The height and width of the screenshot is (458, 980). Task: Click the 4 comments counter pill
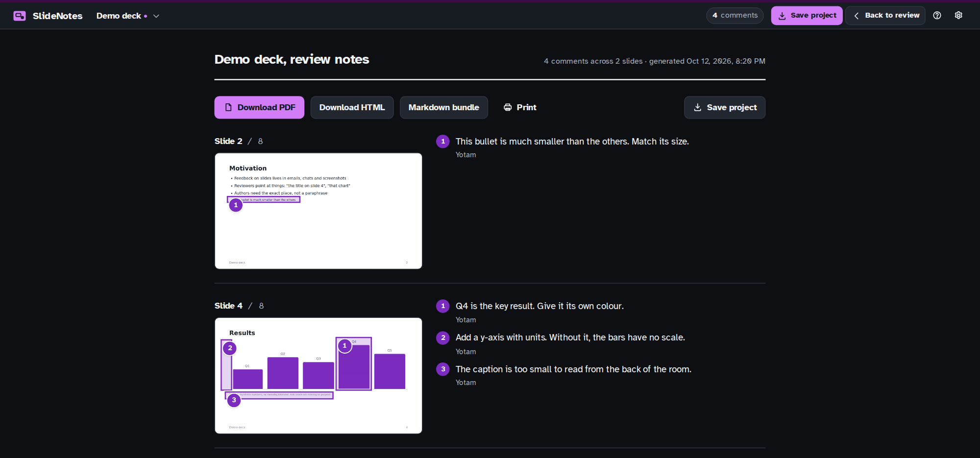[735, 15]
